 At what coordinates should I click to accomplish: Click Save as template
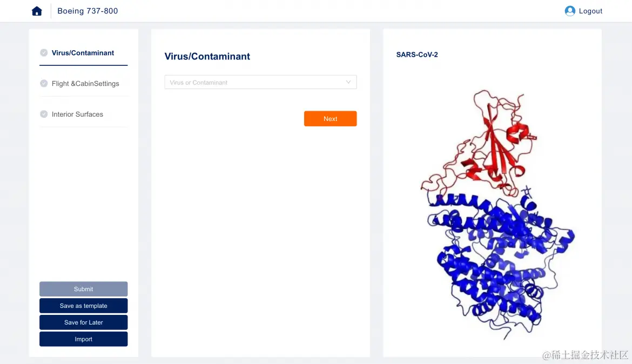pos(83,306)
